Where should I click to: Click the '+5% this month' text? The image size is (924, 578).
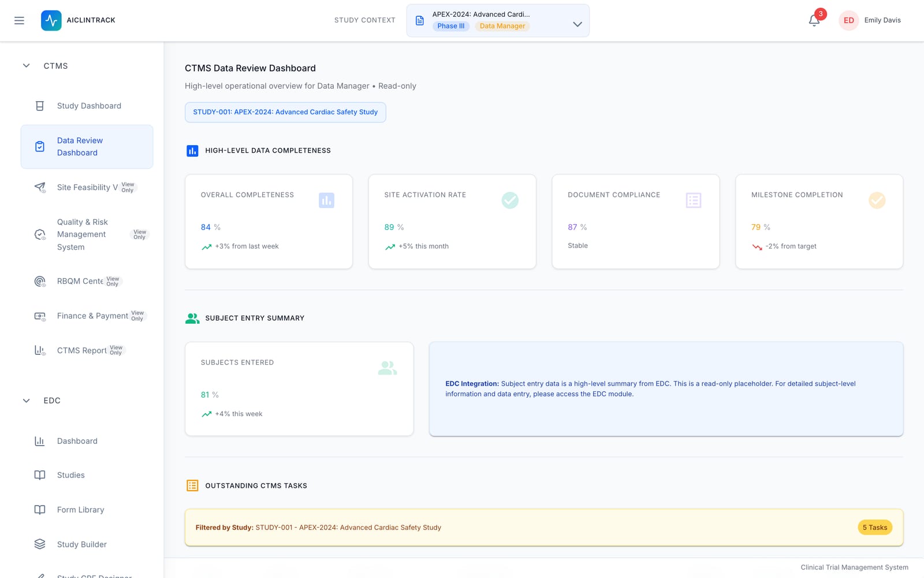pyautogui.click(x=424, y=246)
